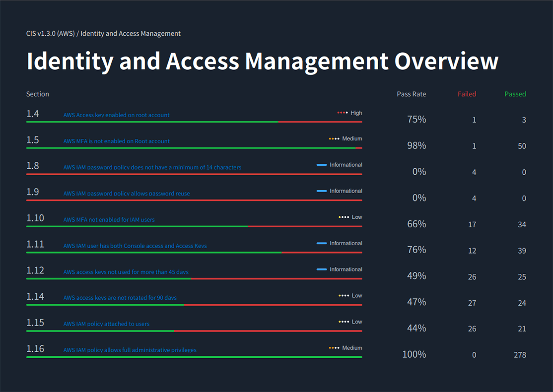Viewport: 553px width, 392px height.
Task: Open 'AWS MFA is not enabled on Root account' link
Action: [x=116, y=141]
